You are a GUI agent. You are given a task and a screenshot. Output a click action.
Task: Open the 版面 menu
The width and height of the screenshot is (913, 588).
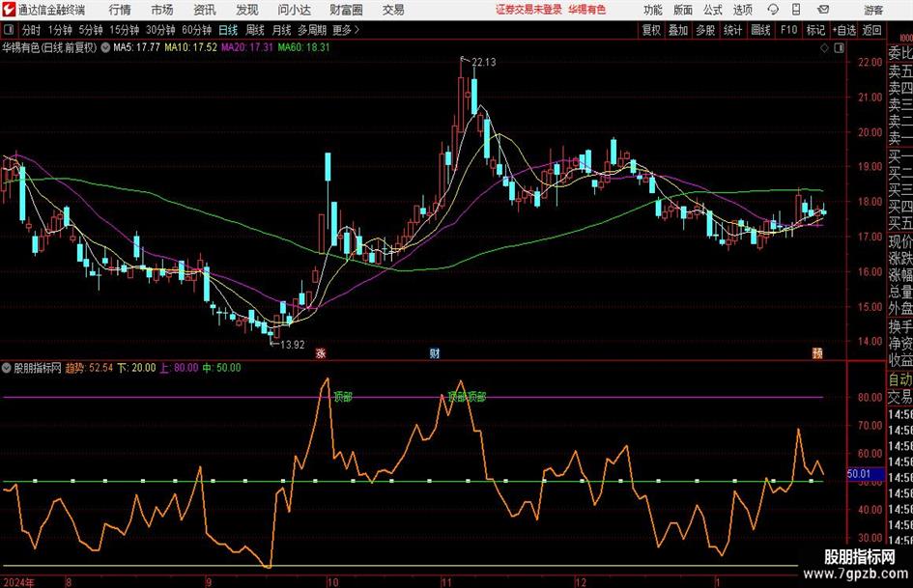pyautogui.click(x=682, y=10)
